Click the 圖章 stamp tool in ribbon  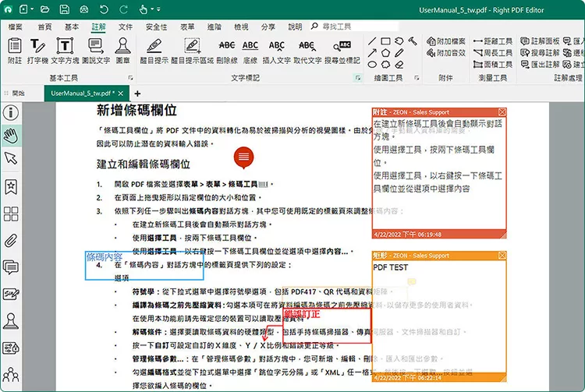122,50
